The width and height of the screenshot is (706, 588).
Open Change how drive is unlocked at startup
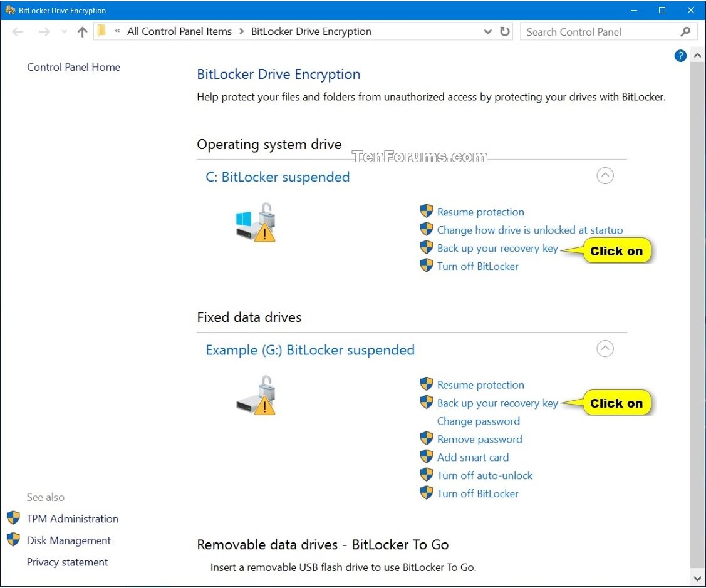529,230
